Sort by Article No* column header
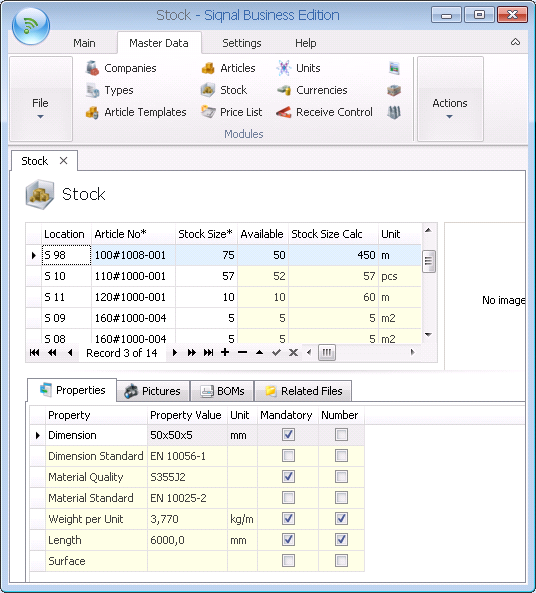 tap(133, 234)
